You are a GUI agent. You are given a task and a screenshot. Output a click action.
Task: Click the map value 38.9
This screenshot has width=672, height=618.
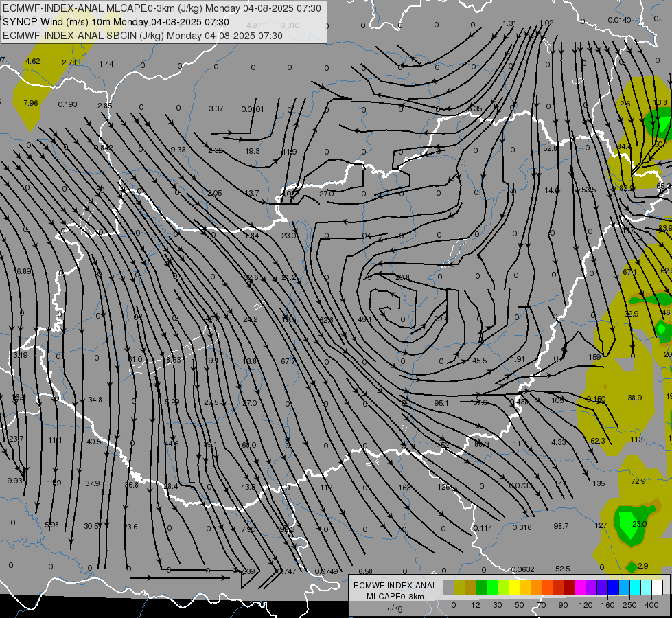pyautogui.click(x=635, y=398)
